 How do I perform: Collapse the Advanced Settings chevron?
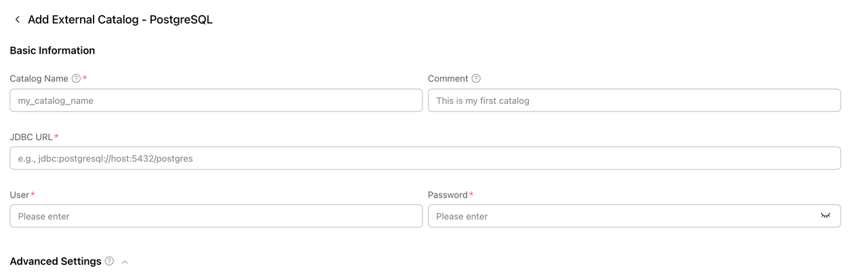pyautogui.click(x=125, y=262)
